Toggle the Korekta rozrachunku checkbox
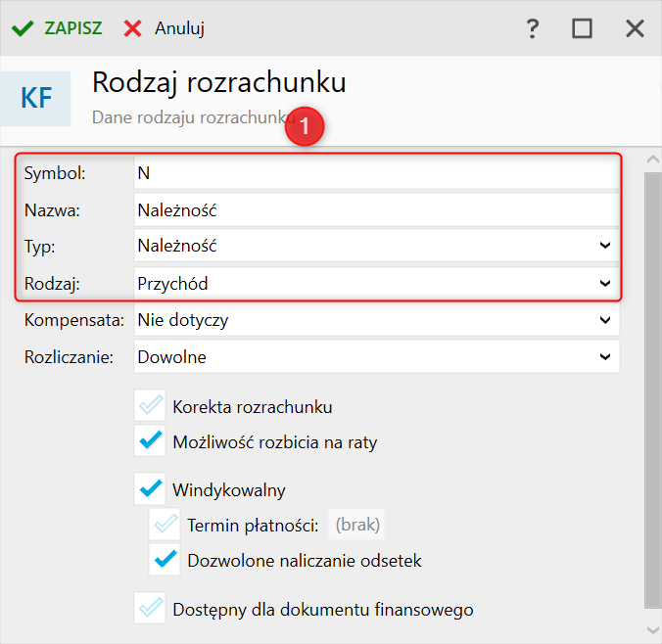Image resolution: width=662 pixels, height=644 pixels. [x=151, y=406]
